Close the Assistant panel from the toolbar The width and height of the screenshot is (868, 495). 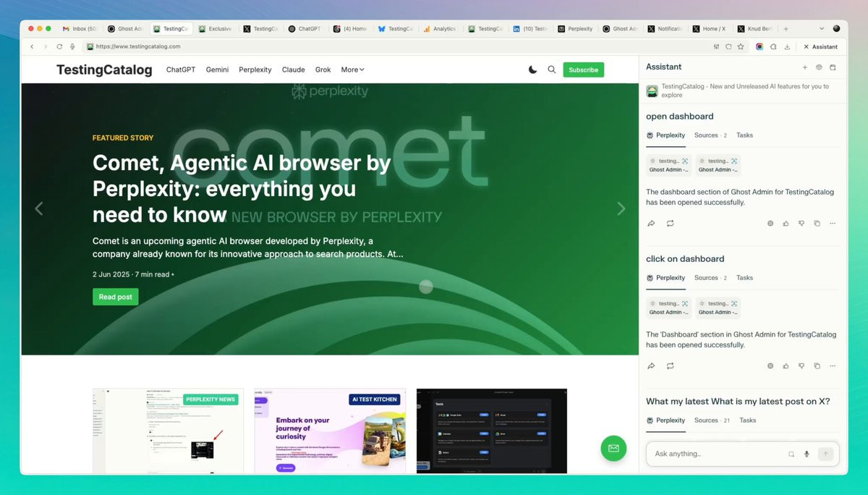[820, 46]
